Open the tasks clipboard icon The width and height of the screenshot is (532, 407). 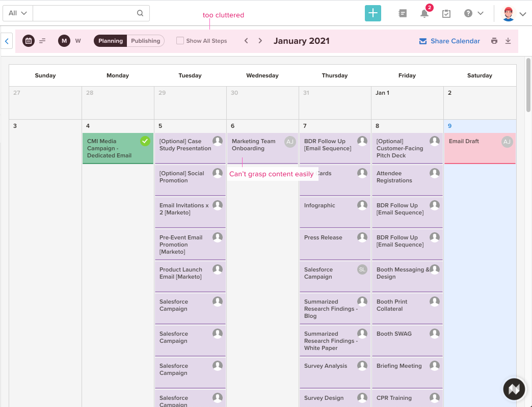pos(446,14)
